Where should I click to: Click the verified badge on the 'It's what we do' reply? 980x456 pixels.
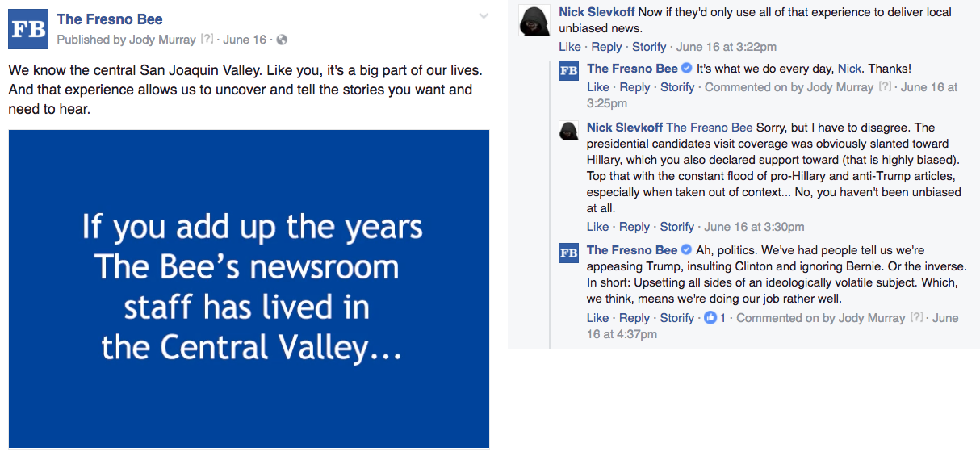(x=687, y=69)
